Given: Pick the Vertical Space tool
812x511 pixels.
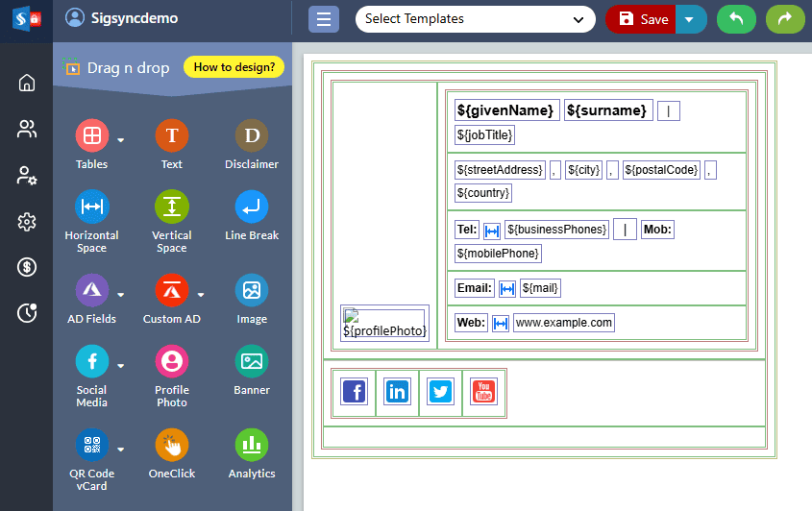Looking at the screenshot, I should [x=171, y=207].
